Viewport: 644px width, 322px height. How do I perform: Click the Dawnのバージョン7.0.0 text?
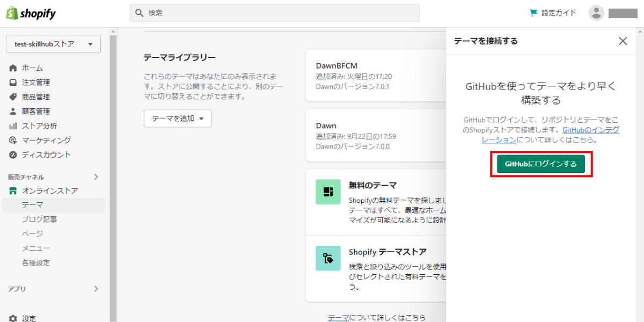[x=353, y=147]
